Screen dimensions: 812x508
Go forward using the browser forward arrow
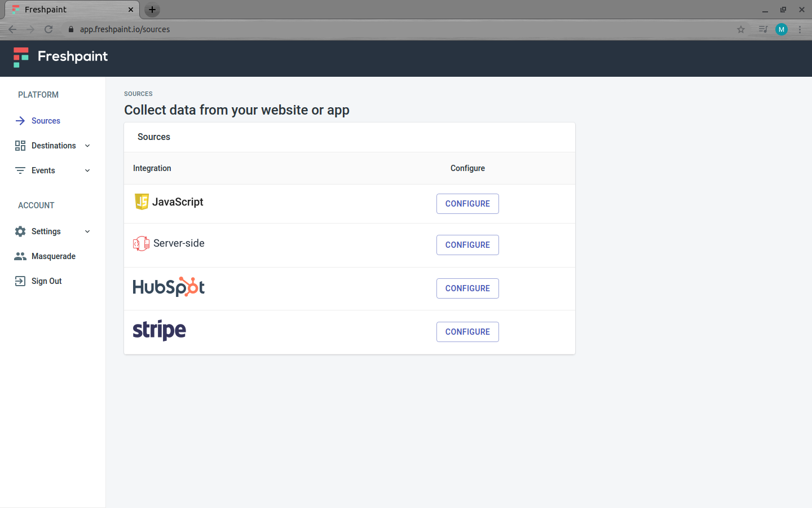point(30,29)
